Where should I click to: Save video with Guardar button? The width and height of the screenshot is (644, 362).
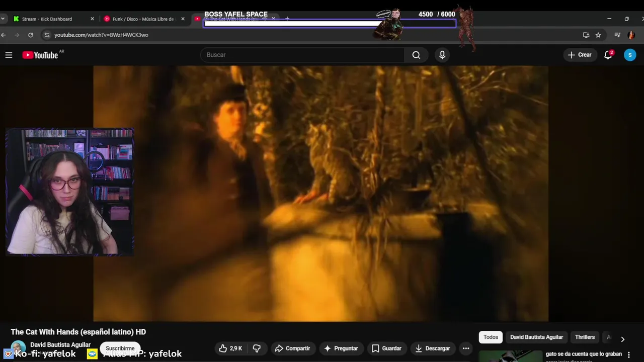[386, 348]
